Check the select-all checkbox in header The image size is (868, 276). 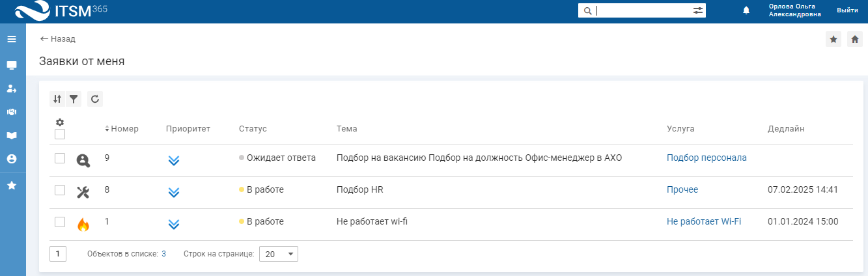point(60,134)
